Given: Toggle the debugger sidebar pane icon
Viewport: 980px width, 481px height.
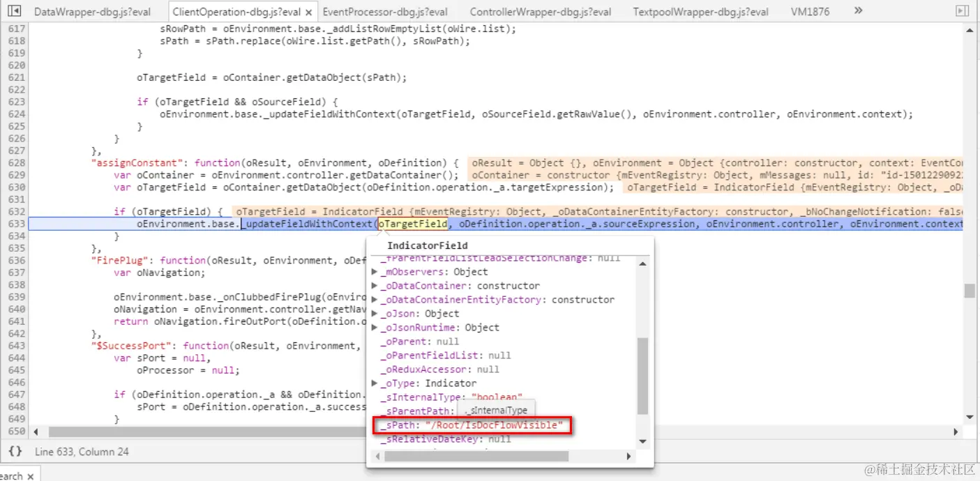Looking at the screenshot, I should pos(963,11).
